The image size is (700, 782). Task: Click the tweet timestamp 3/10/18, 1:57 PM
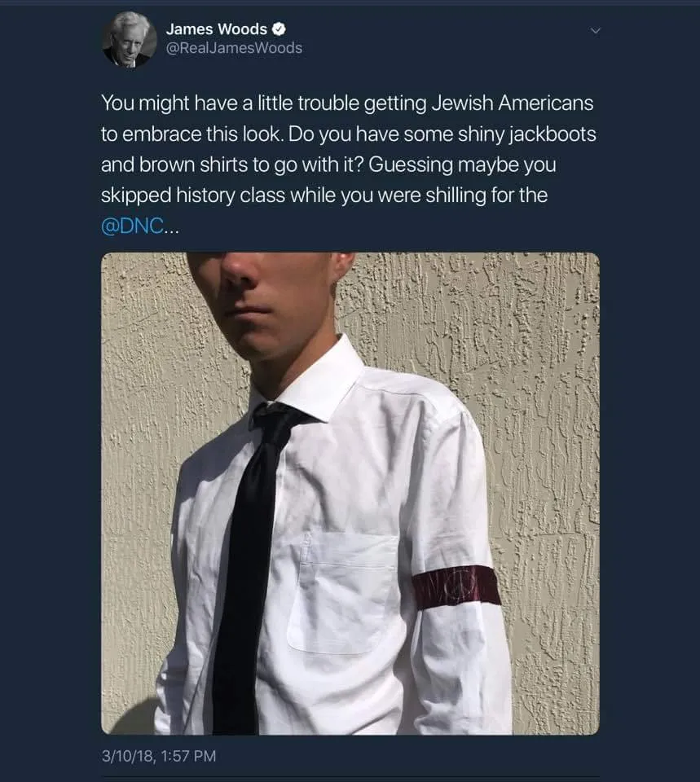click(159, 756)
